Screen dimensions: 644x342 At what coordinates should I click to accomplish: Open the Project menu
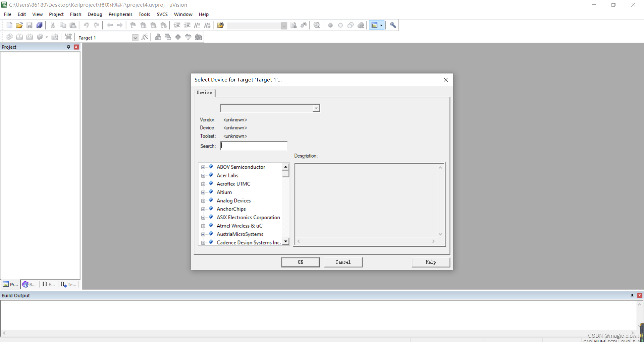point(56,14)
